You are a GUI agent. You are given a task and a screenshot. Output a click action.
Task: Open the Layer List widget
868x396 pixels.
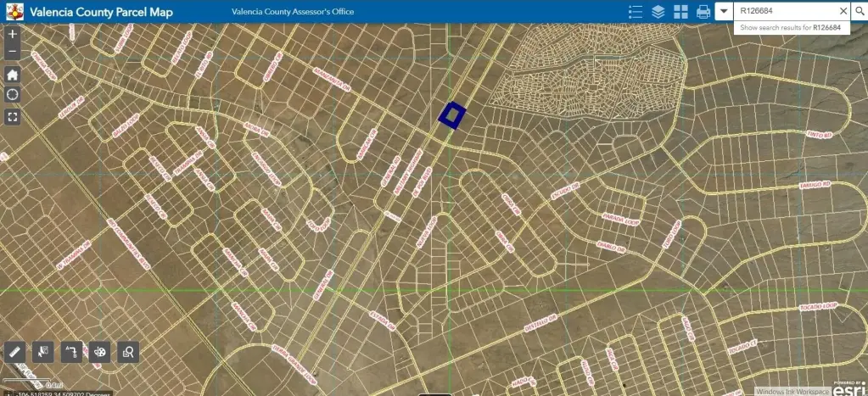(658, 12)
